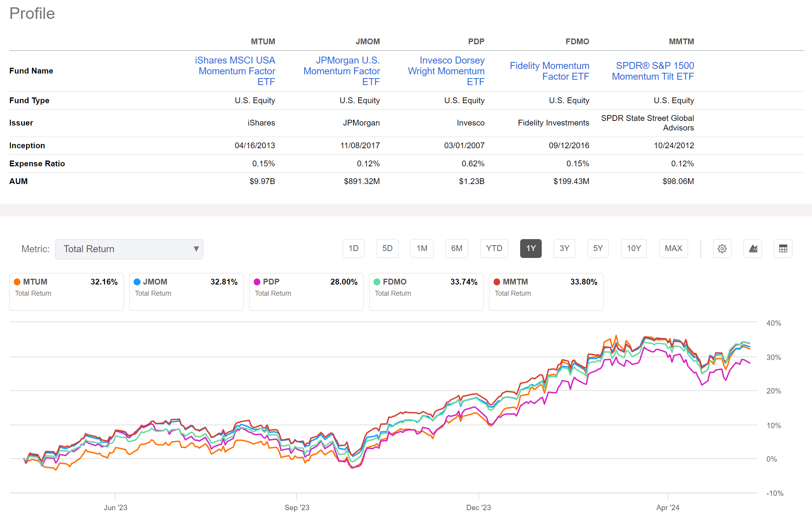Select the 3Y time range button
This screenshot has height=529, width=812.
564,248
